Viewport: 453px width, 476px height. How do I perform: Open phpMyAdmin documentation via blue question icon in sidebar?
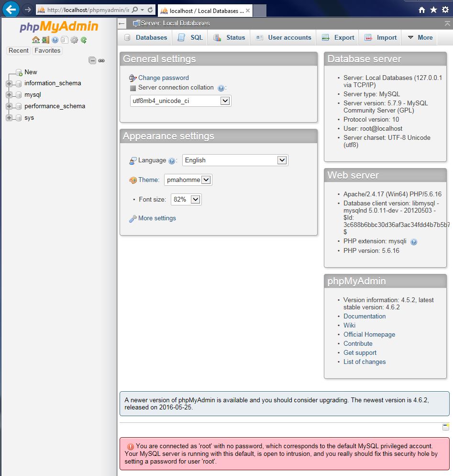tap(55, 40)
